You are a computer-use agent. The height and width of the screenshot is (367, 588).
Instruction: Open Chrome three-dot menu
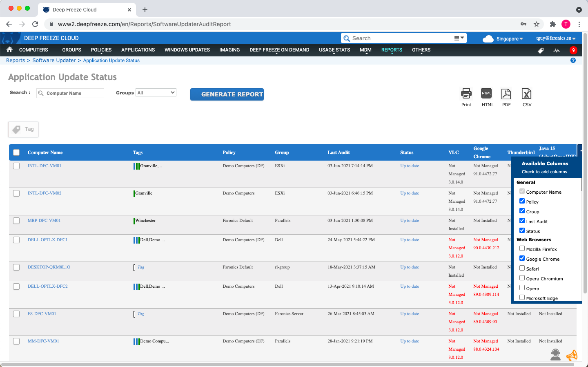pyautogui.click(x=579, y=24)
